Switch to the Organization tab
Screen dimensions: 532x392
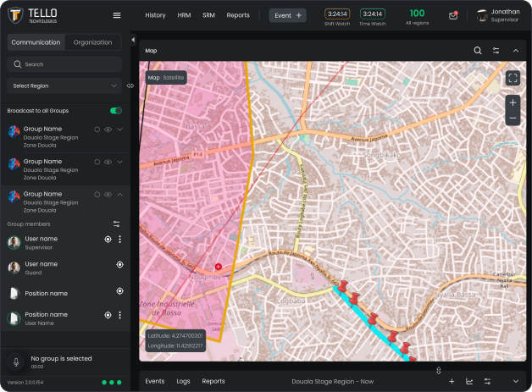(x=92, y=42)
